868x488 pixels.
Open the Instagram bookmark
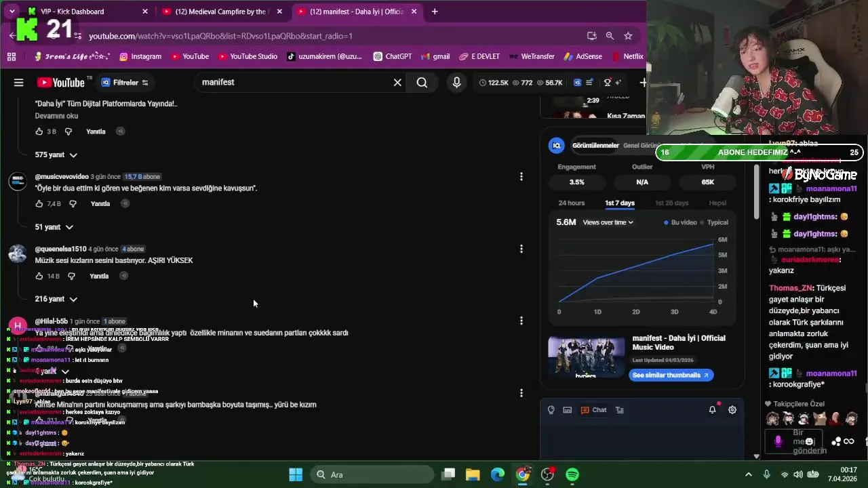(140, 56)
